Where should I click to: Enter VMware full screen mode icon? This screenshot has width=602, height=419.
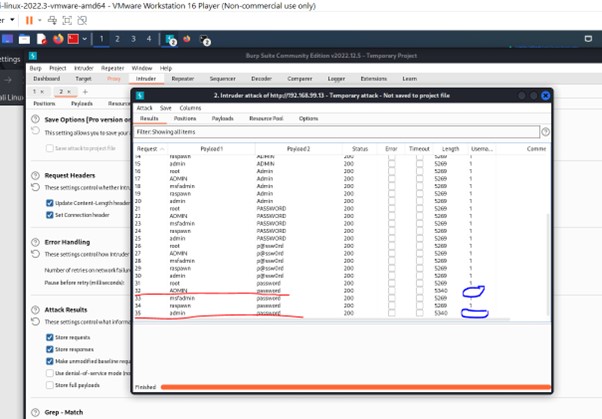click(x=67, y=20)
